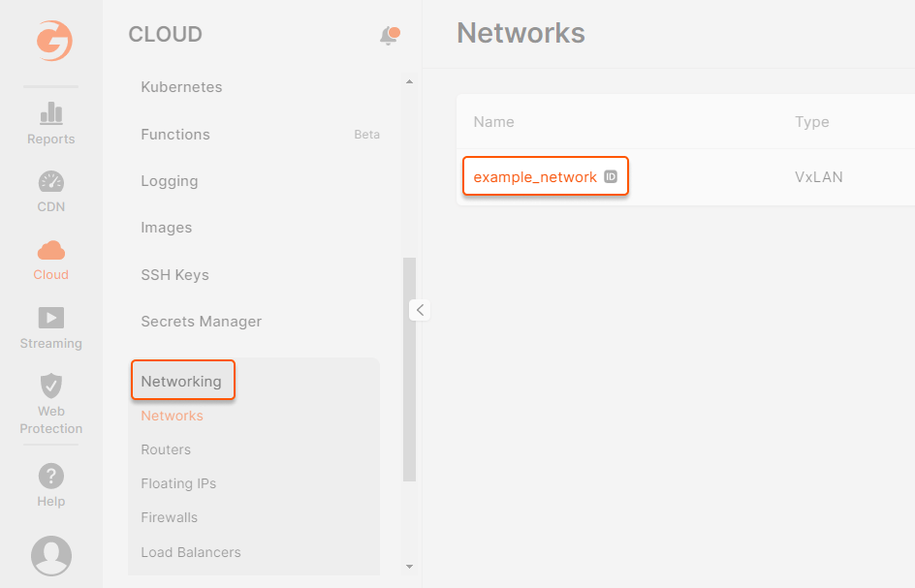Open SSH Keys menu item
Image resolution: width=915 pixels, height=588 pixels.
point(174,275)
